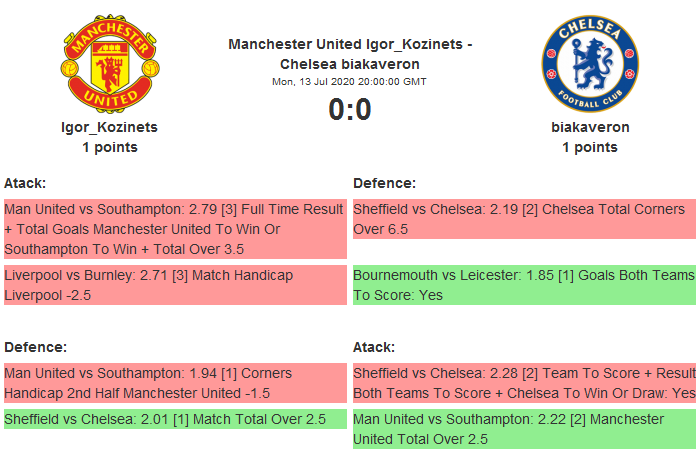The width and height of the screenshot is (700, 460).
Task: Select the Liverpool vs Burnley 2.71 handicap bet
Action: click(175, 285)
